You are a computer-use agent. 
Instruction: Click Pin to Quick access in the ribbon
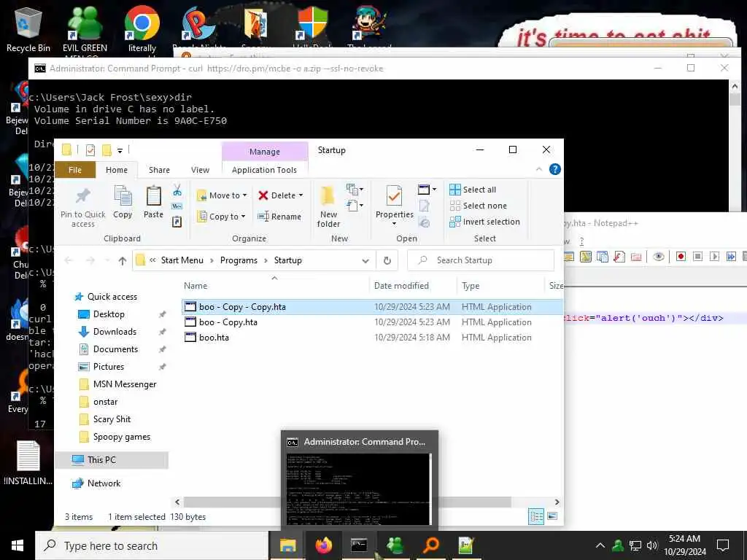pos(83,206)
